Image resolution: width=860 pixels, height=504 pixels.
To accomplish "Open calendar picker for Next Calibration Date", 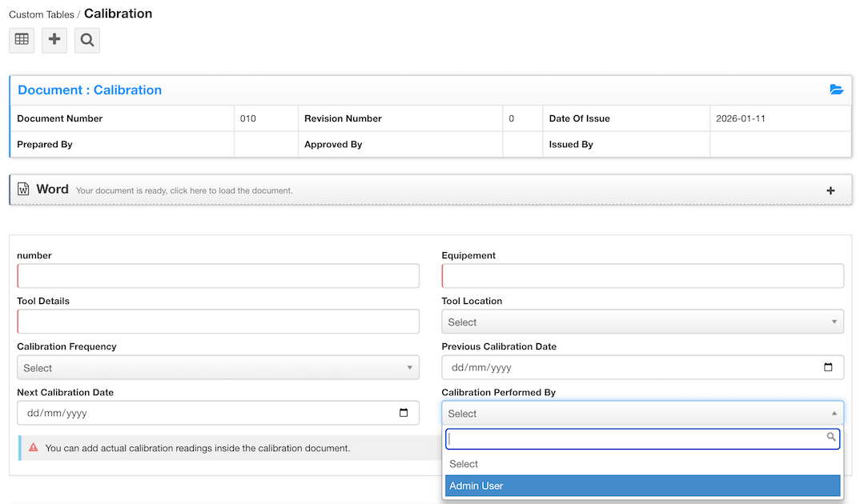I will pos(404,413).
